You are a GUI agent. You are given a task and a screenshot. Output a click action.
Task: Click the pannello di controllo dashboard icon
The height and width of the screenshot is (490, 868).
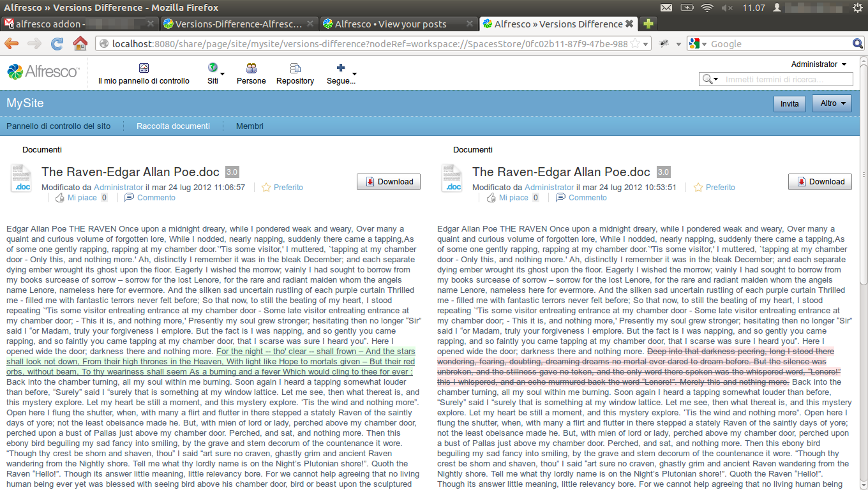point(144,68)
